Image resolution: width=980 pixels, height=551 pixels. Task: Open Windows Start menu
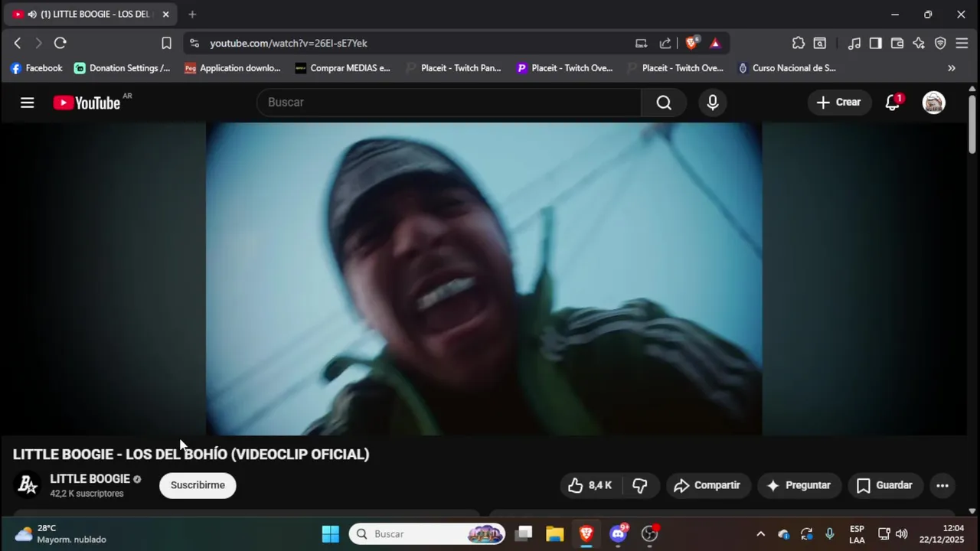click(331, 534)
